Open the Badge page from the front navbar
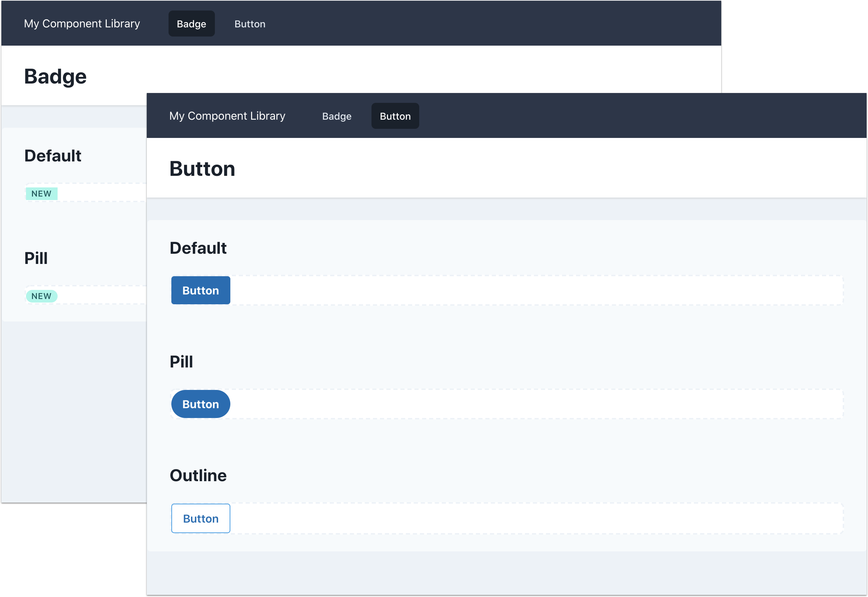 [336, 116]
